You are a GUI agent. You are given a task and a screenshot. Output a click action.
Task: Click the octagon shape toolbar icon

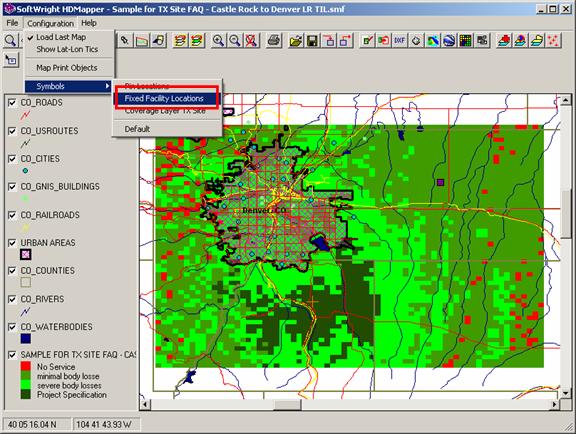(416, 40)
